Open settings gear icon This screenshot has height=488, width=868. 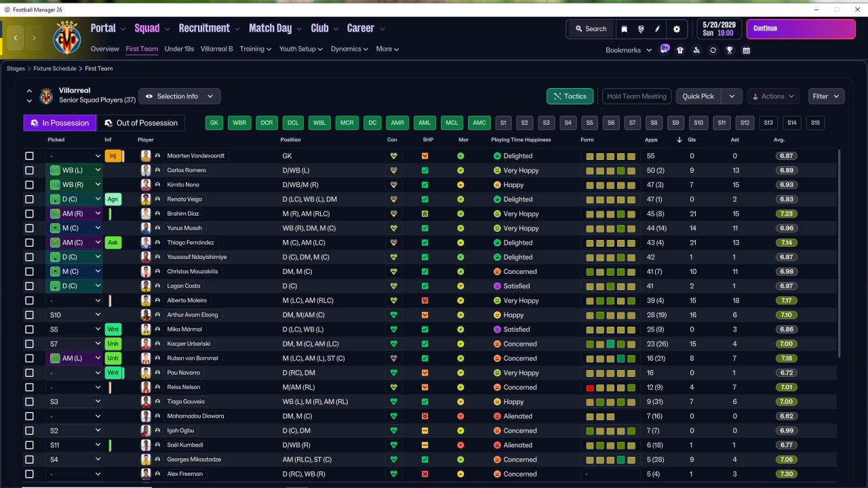click(676, 29)
